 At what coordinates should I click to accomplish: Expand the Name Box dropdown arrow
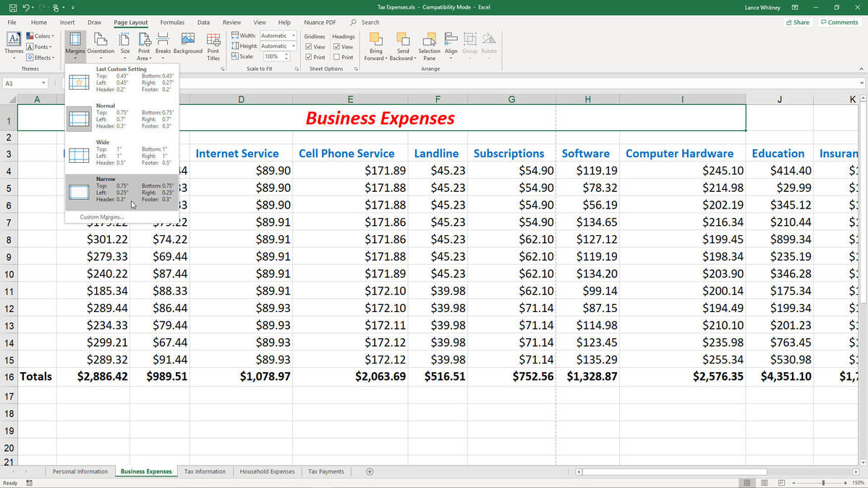[x=44, y=83]
